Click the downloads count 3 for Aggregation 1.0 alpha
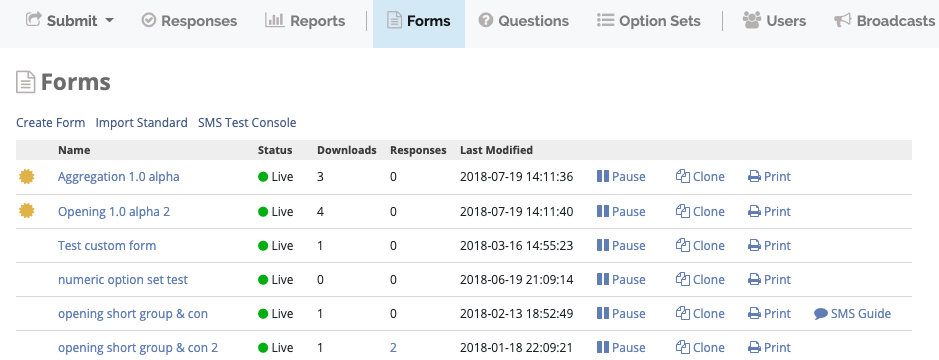This screenshot has width=939, height=360. (x=321, y=177)
